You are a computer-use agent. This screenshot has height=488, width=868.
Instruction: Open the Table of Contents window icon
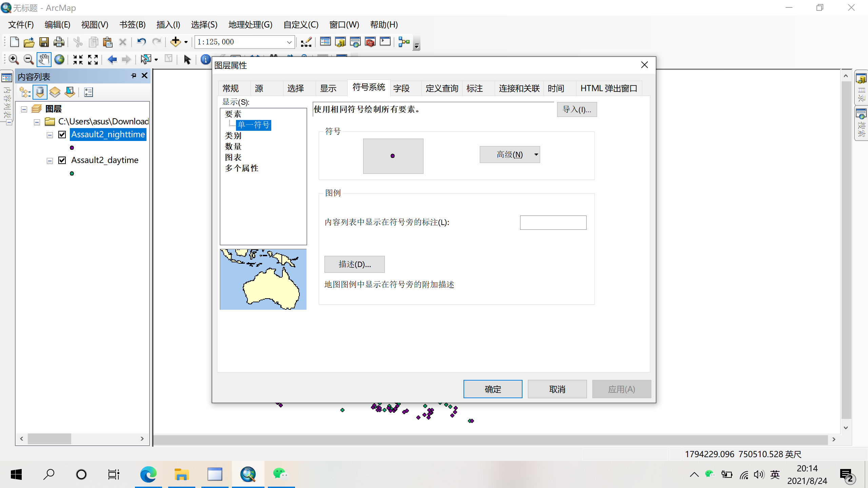point(325,42)
